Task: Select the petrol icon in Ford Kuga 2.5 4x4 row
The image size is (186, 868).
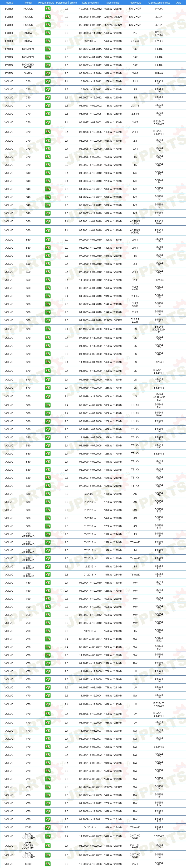Action: [48, 41]
